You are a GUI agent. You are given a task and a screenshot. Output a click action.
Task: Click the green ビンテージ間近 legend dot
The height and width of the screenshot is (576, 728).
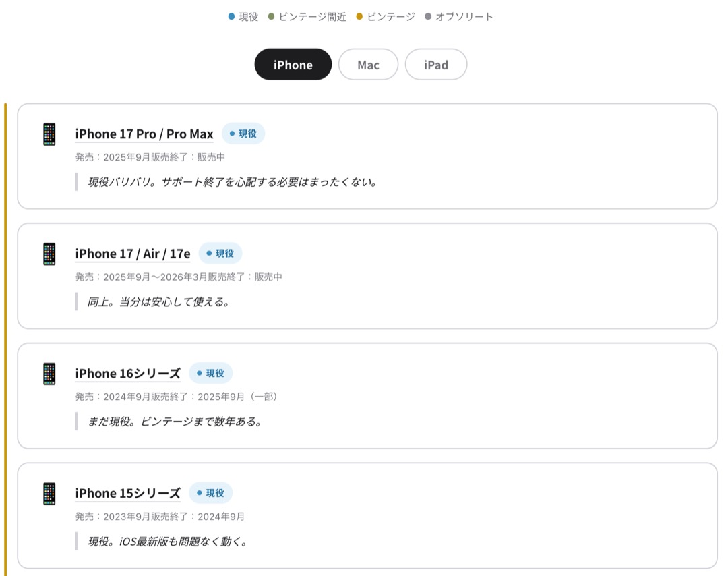[272, 17]
